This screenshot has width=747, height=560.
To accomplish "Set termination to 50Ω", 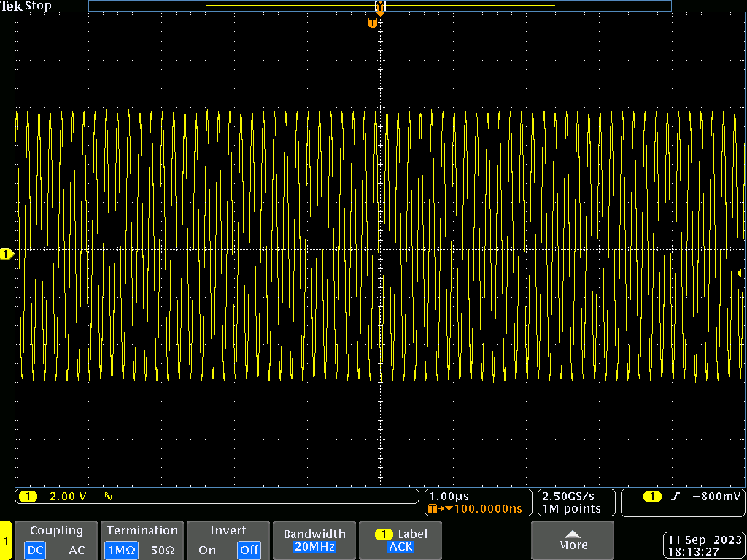I will [162, 551].
